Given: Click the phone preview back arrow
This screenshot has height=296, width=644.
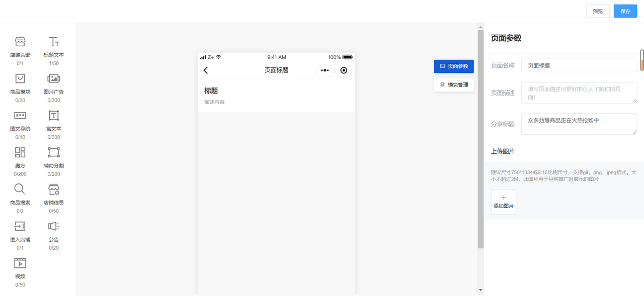Looking at the screenshot, I should coord(206,70).
